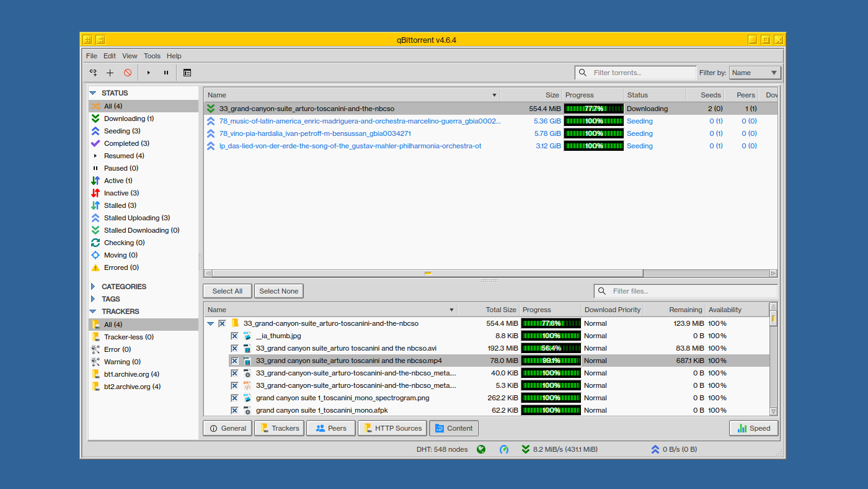
Task: Select the Stalled Uploading (3) filter
Action: (143, 218)
